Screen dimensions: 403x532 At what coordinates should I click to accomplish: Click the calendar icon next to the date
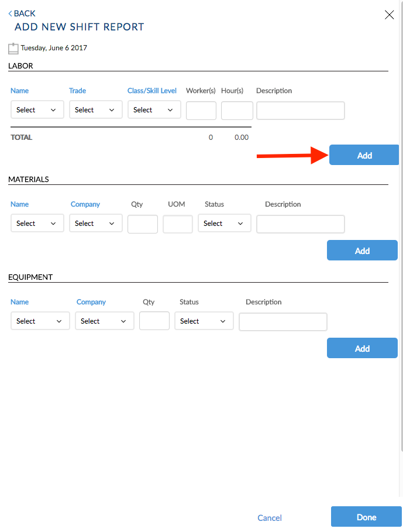point(13,47)
